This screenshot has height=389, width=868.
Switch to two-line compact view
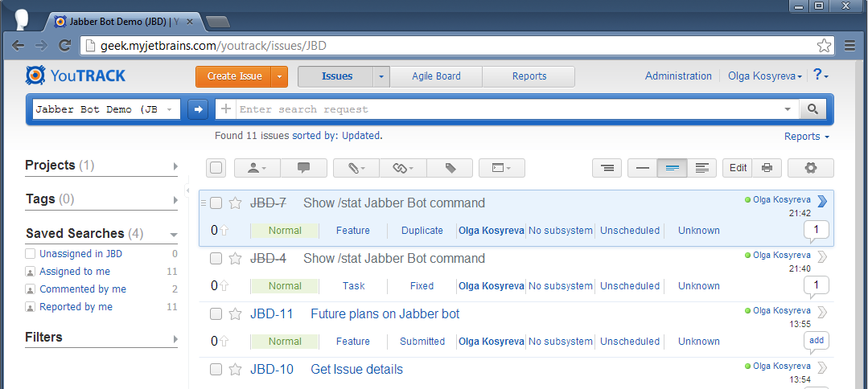[672, 168]
